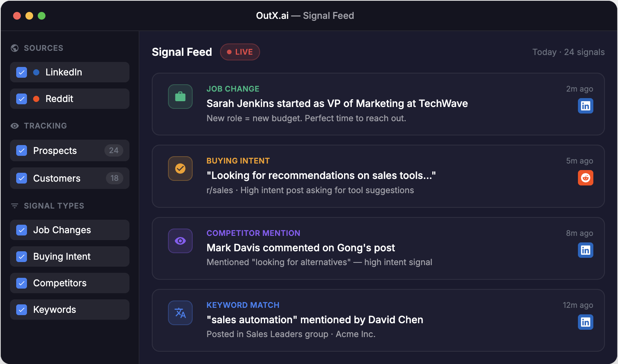Click the briefcase icon on Job Change signal
The height and width of the screenshot is (364, 618).
180,97
